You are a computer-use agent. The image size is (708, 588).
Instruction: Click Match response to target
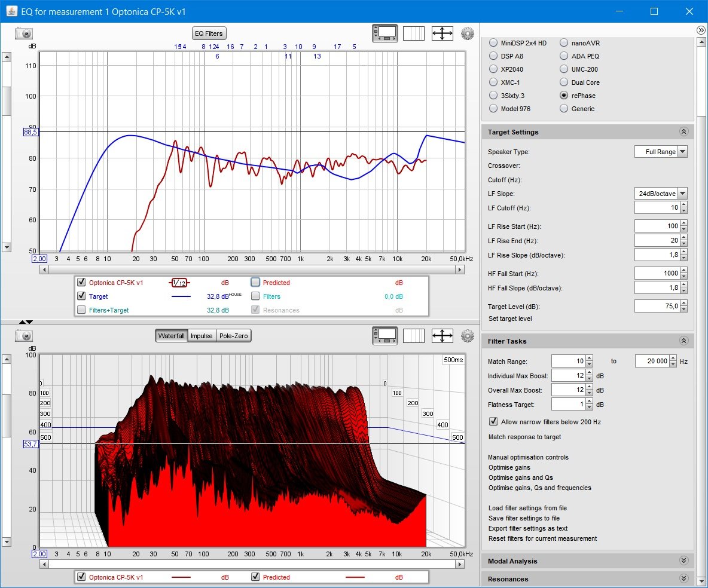(x=524, y=437)
